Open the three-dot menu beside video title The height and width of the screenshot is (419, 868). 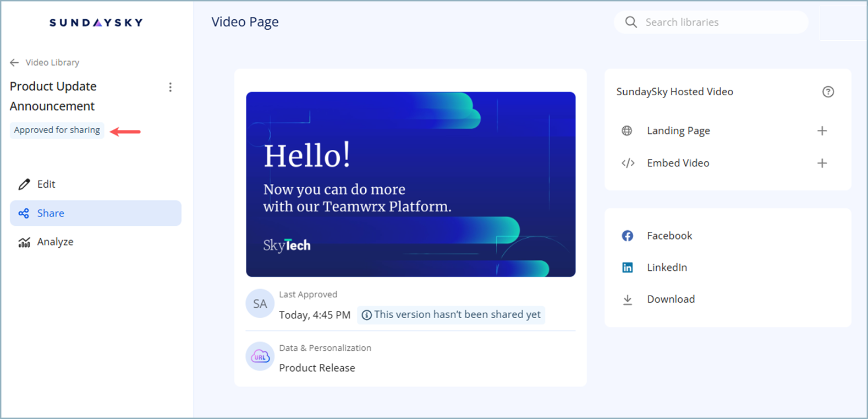click(x=171, y=87)
